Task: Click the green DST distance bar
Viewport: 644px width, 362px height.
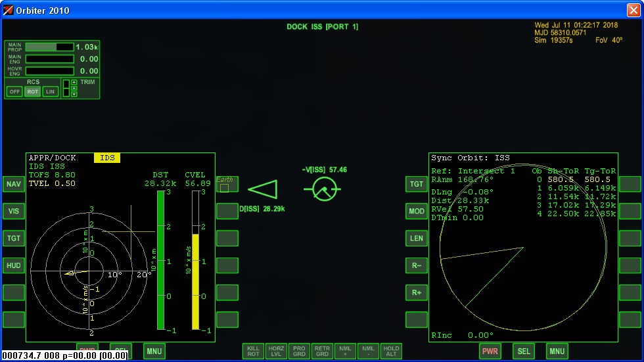Action: click(x=160, y=260)
